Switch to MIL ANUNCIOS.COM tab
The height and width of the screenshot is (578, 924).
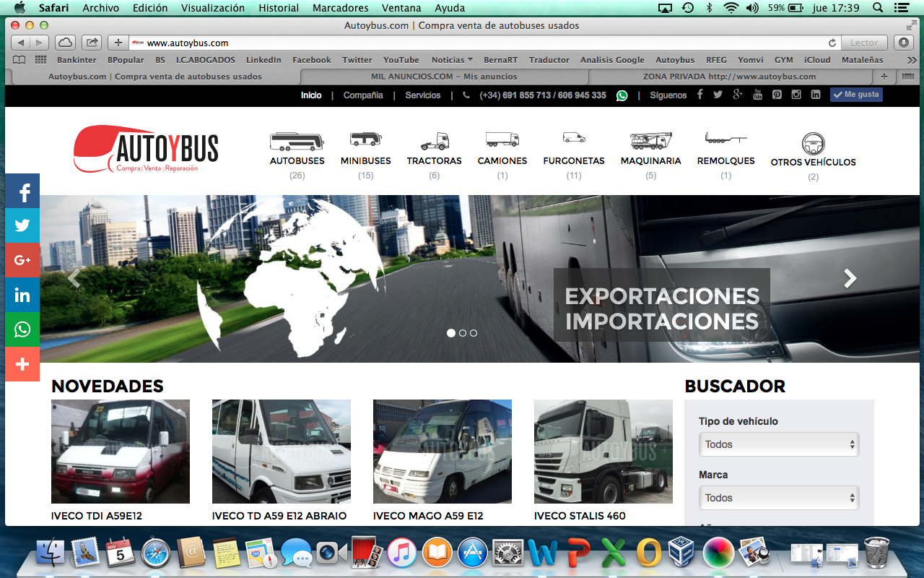click(445, 76)
